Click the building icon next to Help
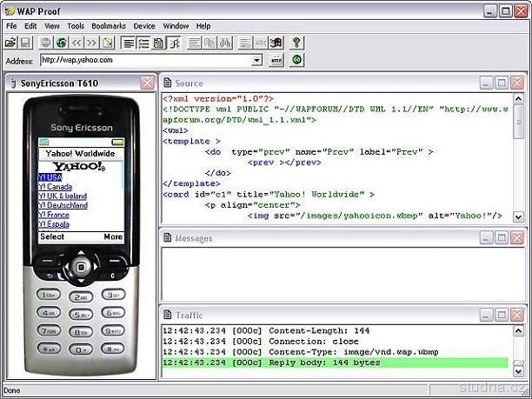The height and width of the screenshot is (399, 532). (276, 43)
